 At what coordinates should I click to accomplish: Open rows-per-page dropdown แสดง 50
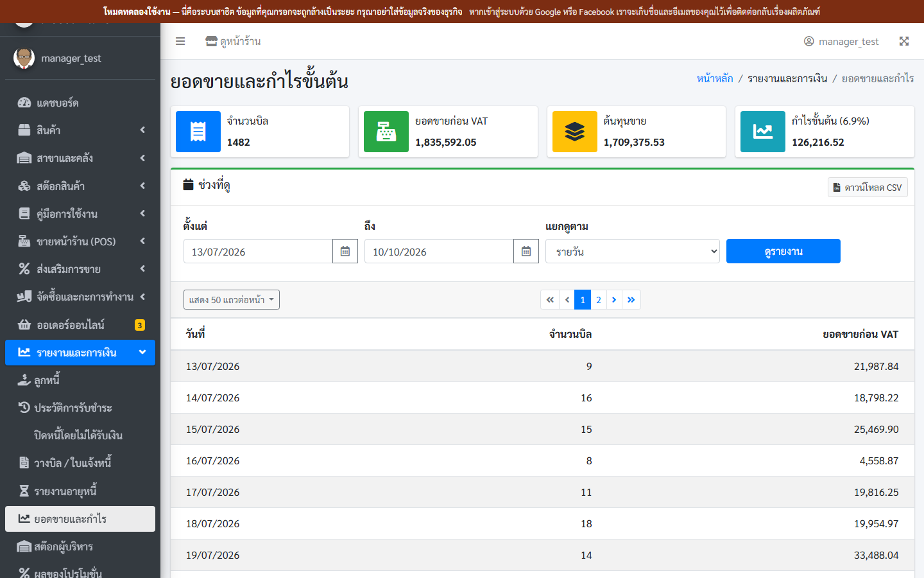(x=232, y=300)
